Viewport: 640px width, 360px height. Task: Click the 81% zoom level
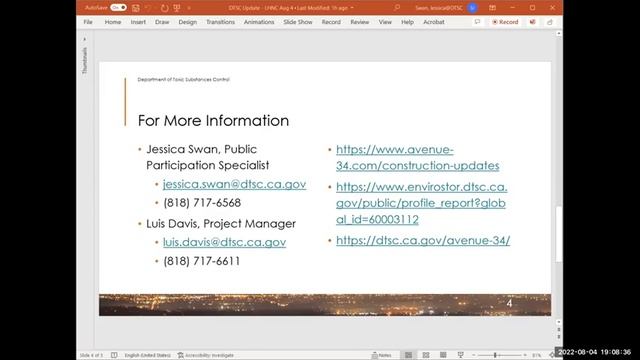click(536, 356)
